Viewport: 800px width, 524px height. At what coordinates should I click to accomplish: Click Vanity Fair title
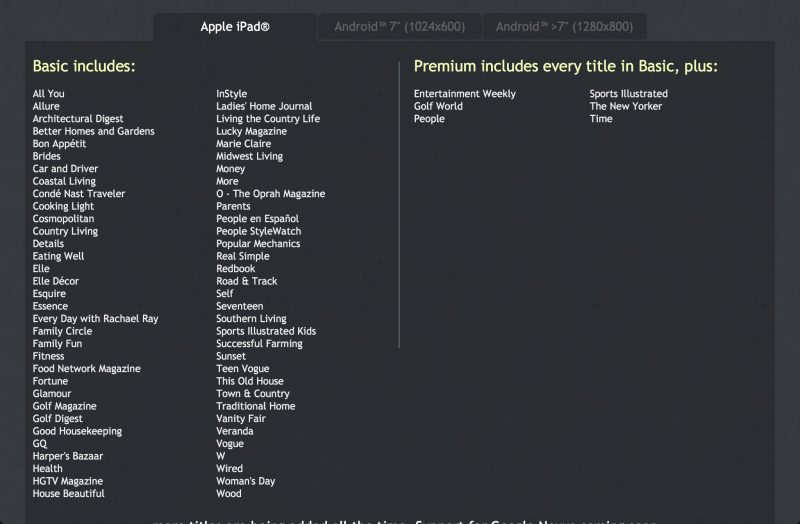(241, 419)
